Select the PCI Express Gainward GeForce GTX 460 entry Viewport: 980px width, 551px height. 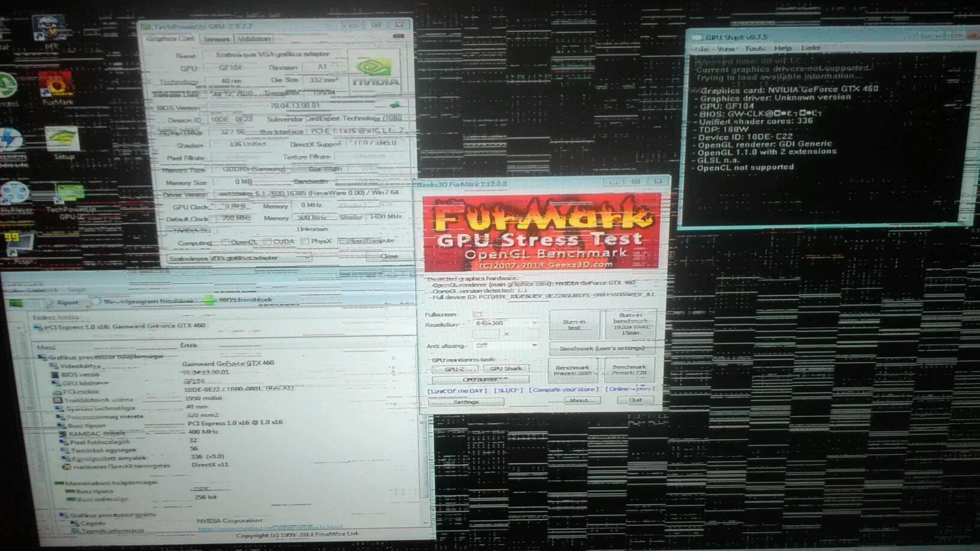coord(119,327)
